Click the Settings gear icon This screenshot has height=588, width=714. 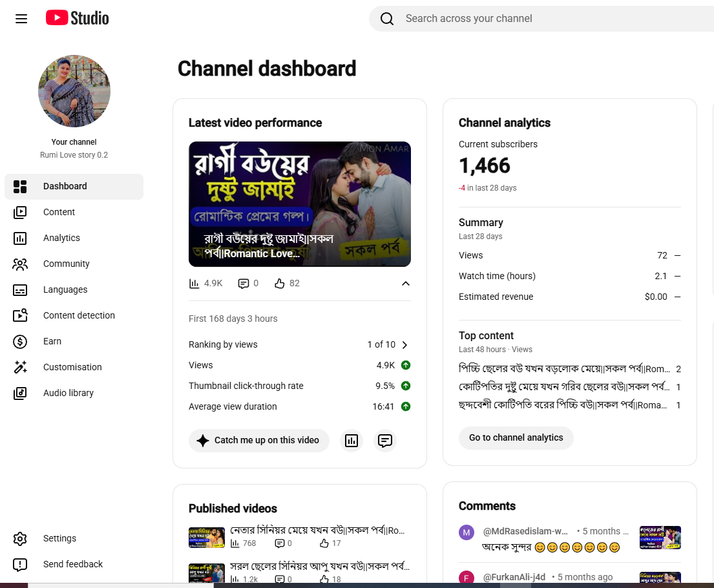(x=20, y=539)
